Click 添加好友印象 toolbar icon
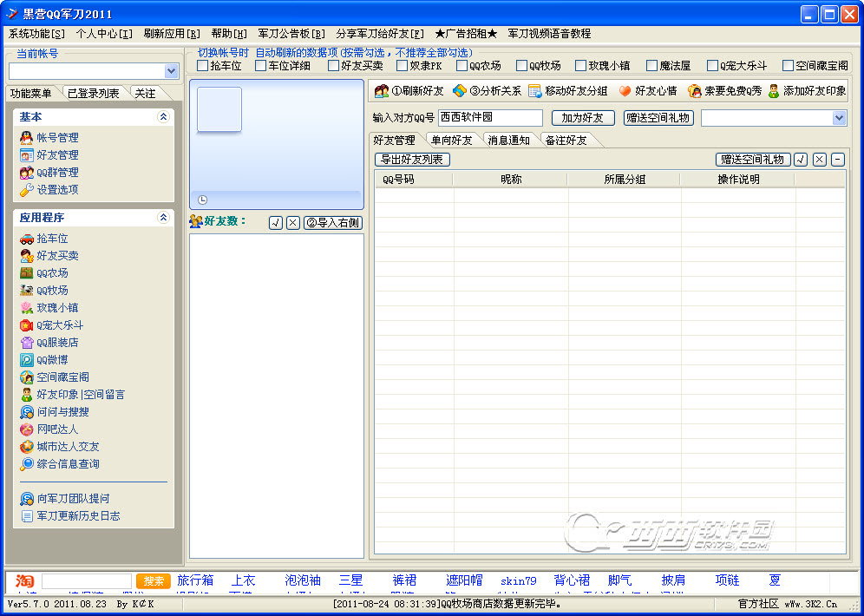 (x=774, y=91)
